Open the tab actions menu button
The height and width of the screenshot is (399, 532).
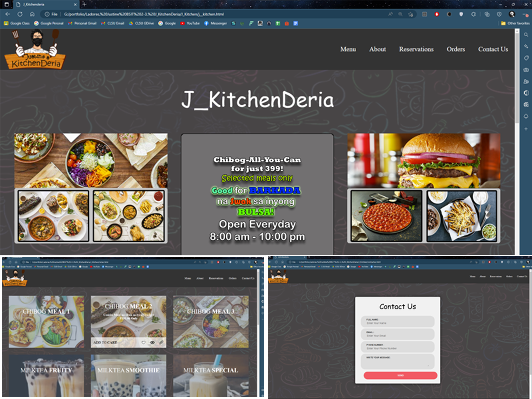click(7, 4)
